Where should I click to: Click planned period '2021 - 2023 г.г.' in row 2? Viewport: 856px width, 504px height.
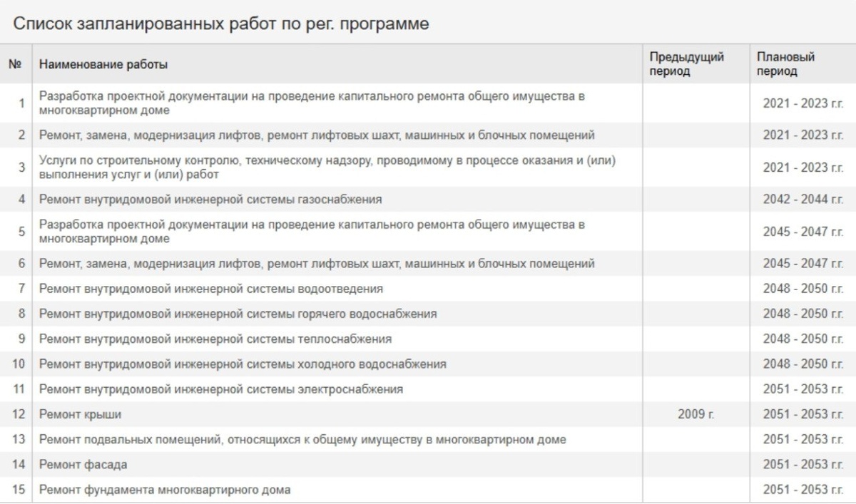(x=803, y=135)
